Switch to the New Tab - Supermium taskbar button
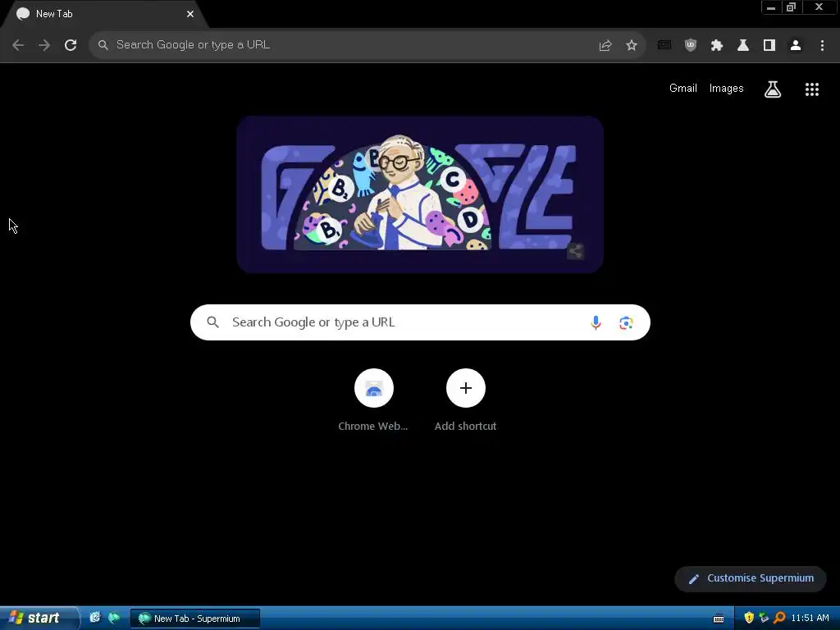 coord(195,619)
